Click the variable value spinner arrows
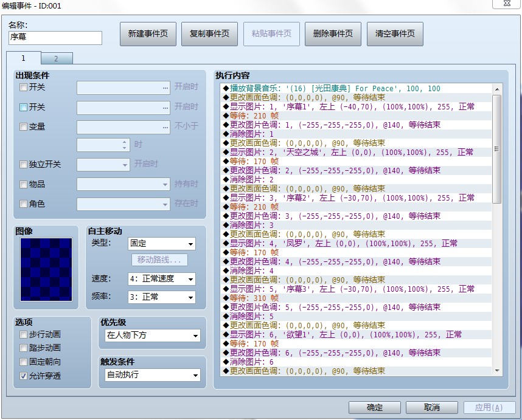 (124, 145)
